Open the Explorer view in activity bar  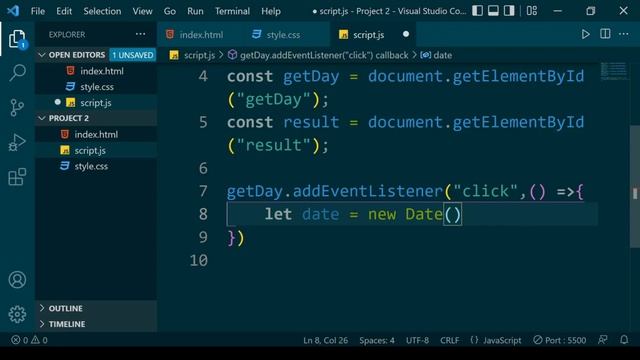[17, 39]
